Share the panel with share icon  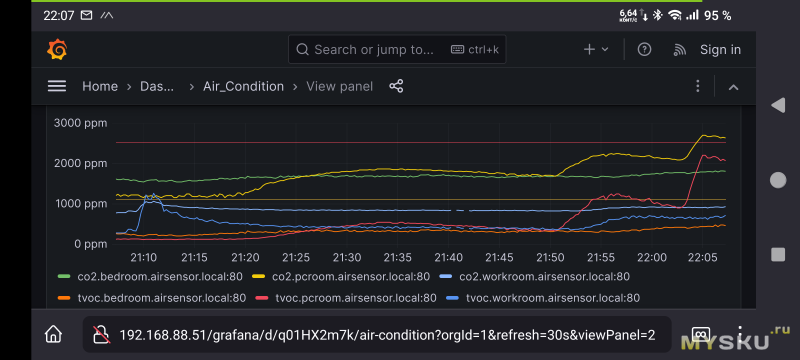[396, 86]
